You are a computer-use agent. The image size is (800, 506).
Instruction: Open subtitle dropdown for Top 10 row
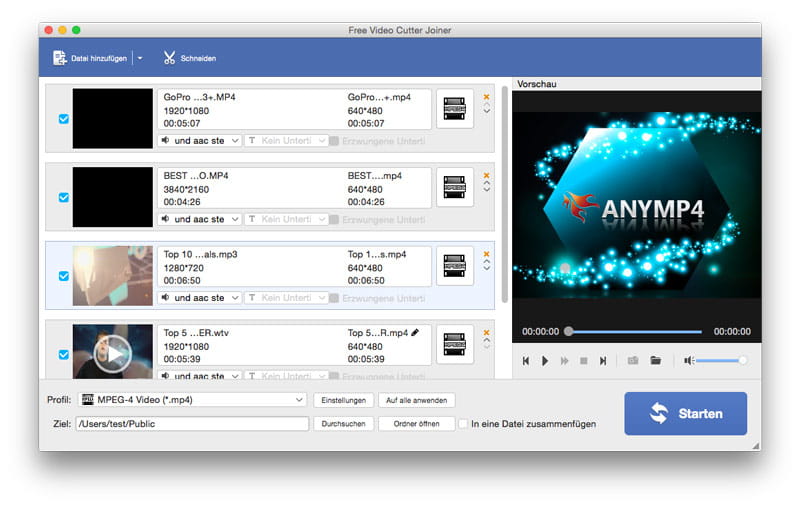(286, 297)
